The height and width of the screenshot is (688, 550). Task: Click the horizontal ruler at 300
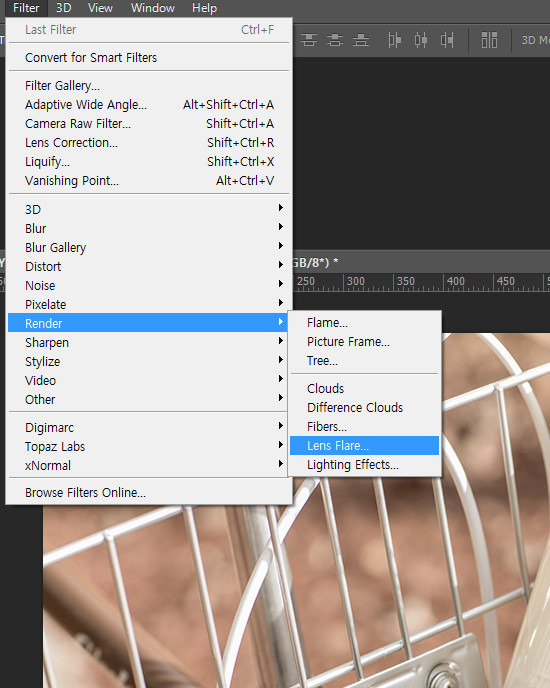(356, 281)
